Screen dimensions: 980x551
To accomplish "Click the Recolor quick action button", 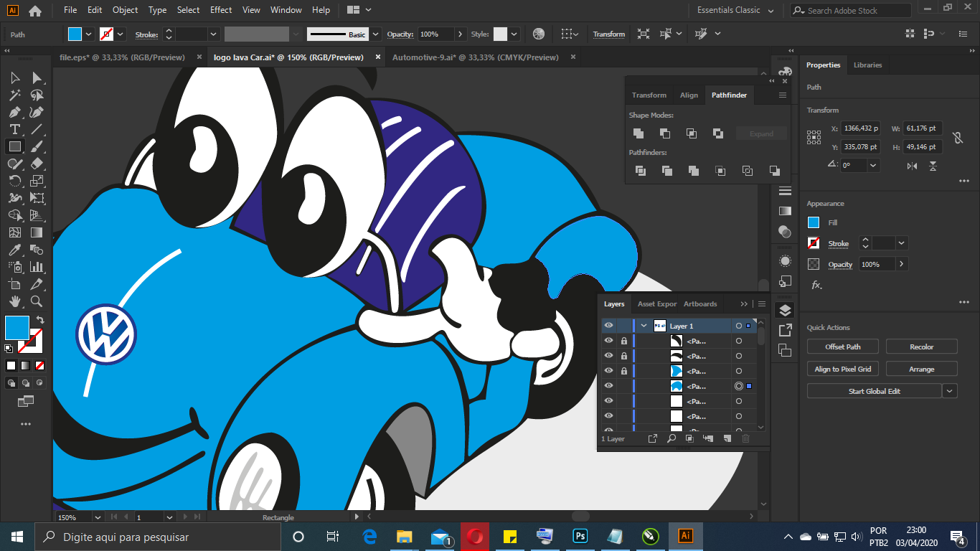I will (x=922, y=347).
